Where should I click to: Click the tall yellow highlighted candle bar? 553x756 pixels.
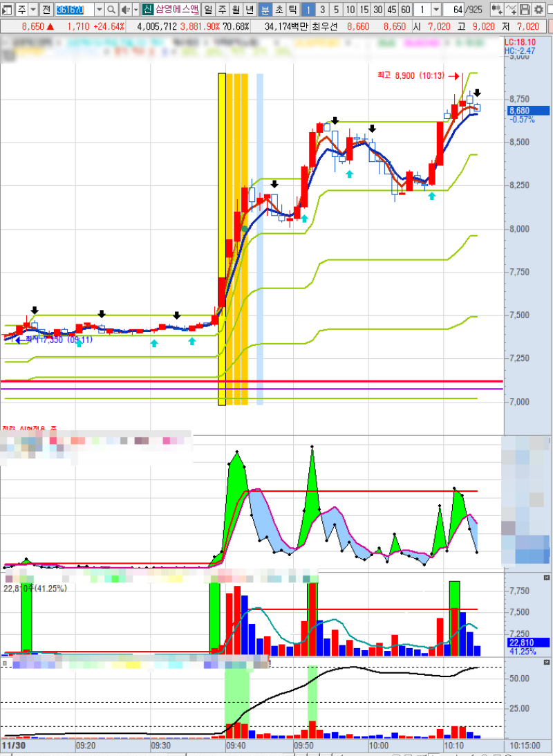[222, 239]
